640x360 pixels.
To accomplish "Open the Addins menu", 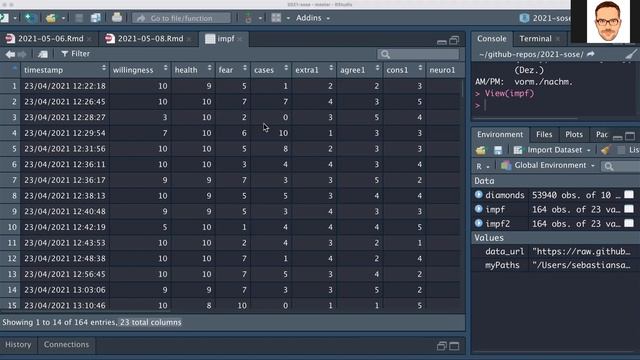I will (x=313, y=18).
